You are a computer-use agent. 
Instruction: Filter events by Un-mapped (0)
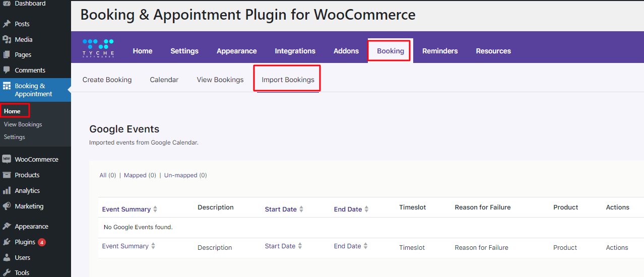[x=185, y=175]
